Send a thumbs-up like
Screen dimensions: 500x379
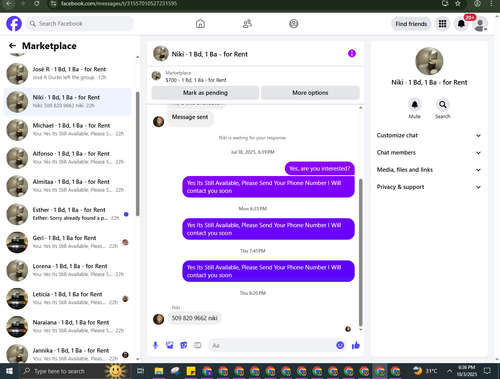(356, 345)
